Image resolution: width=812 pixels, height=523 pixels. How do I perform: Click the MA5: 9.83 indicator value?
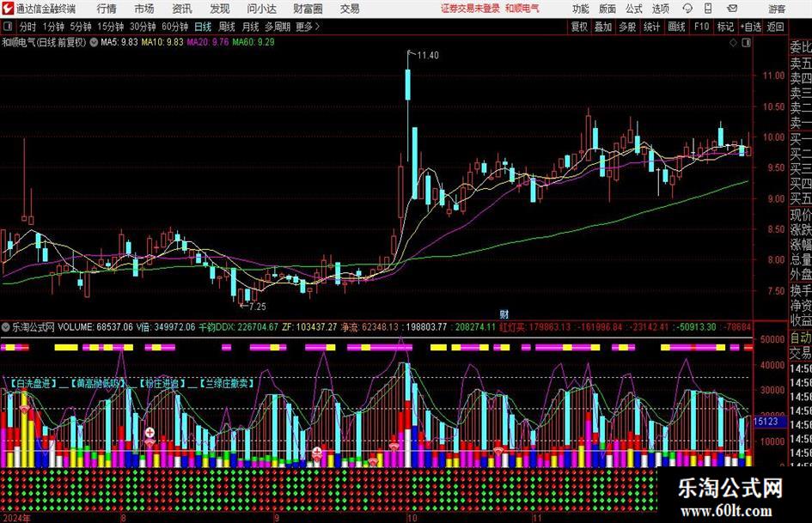pos(119,42)
